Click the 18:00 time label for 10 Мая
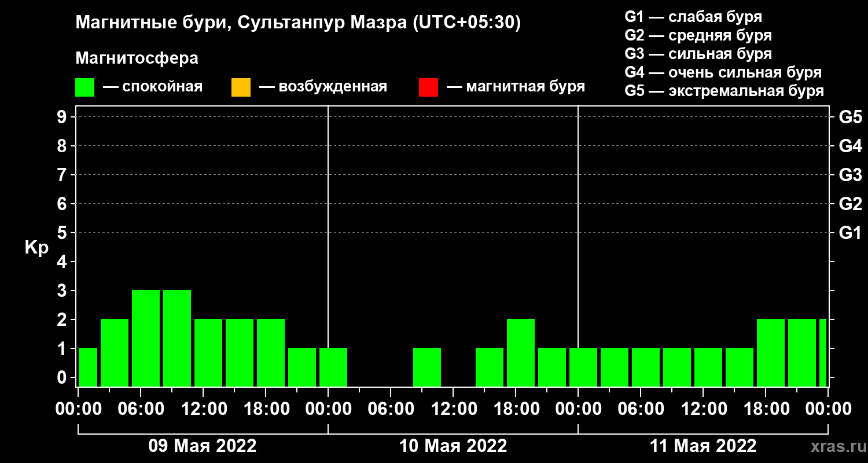The width and height of the screenshot is (868, 463). coord(516,409)
